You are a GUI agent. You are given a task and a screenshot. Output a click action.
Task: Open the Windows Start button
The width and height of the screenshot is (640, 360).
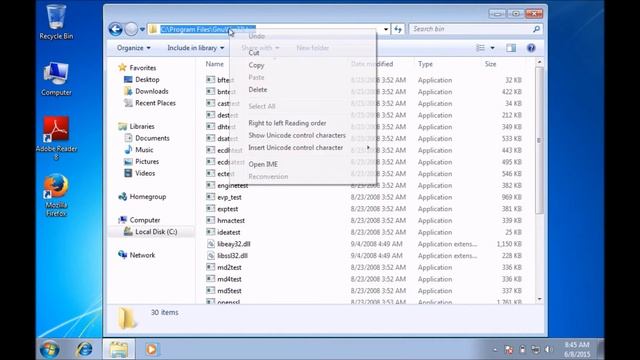point(49,349)
